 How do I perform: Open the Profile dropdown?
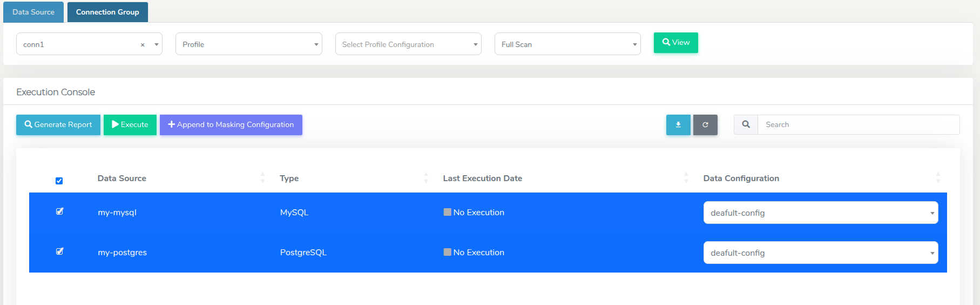tap(248, 44)
